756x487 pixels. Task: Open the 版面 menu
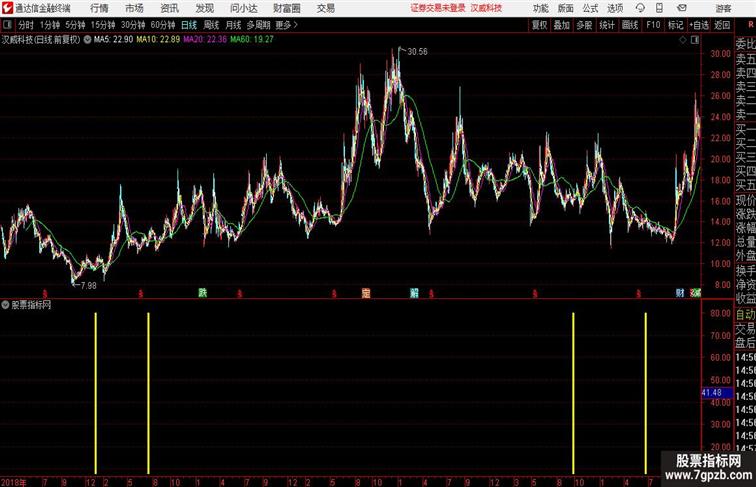tap(566, 8)
